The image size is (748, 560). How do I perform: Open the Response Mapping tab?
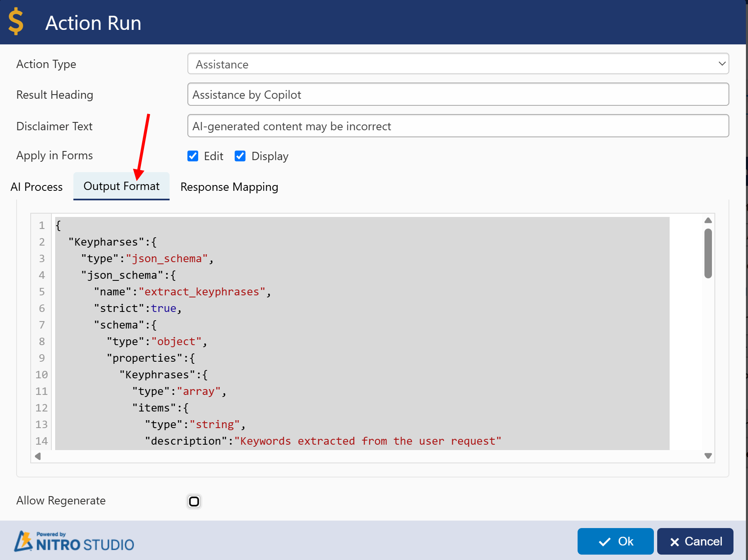(229, 187)
